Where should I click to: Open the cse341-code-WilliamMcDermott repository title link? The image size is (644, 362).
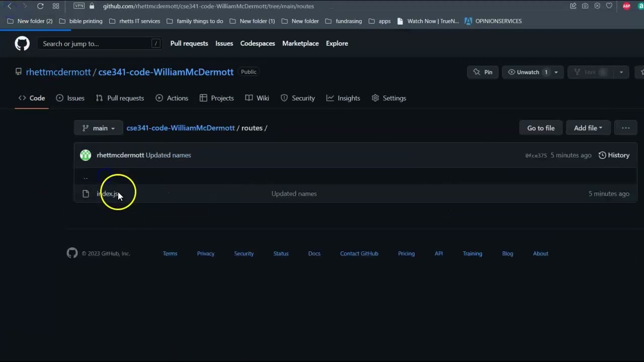click(166, 72)
